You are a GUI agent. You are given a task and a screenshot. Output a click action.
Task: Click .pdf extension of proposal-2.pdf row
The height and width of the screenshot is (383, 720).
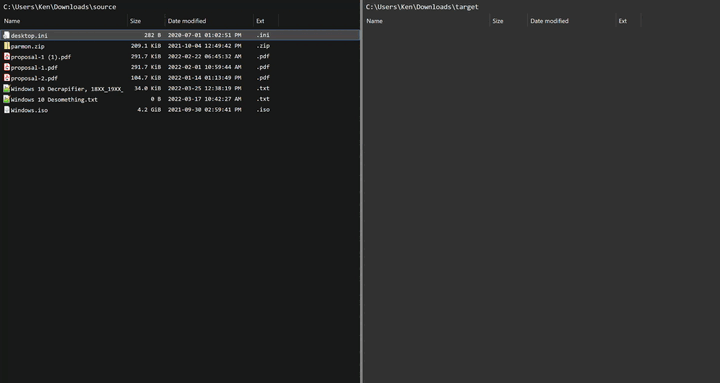263,78
